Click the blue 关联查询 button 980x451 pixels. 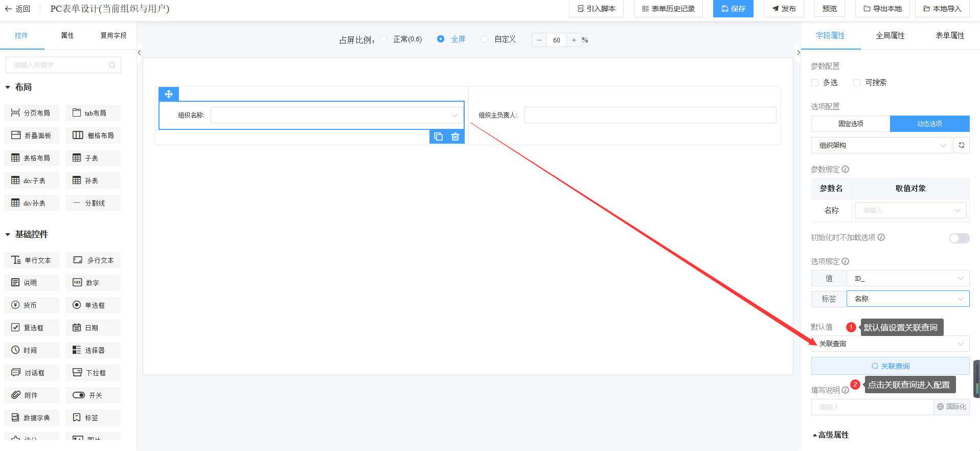click(x=890, y=366)
